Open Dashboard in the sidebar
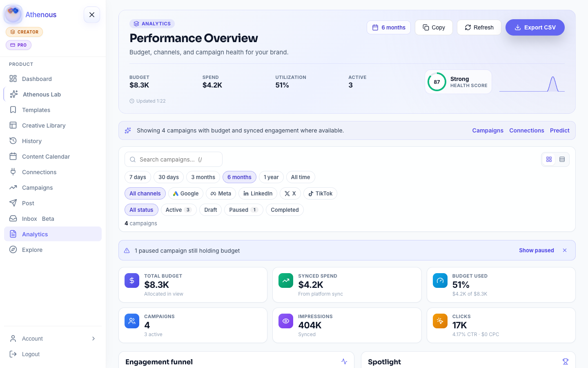 [x=53, y=79]
